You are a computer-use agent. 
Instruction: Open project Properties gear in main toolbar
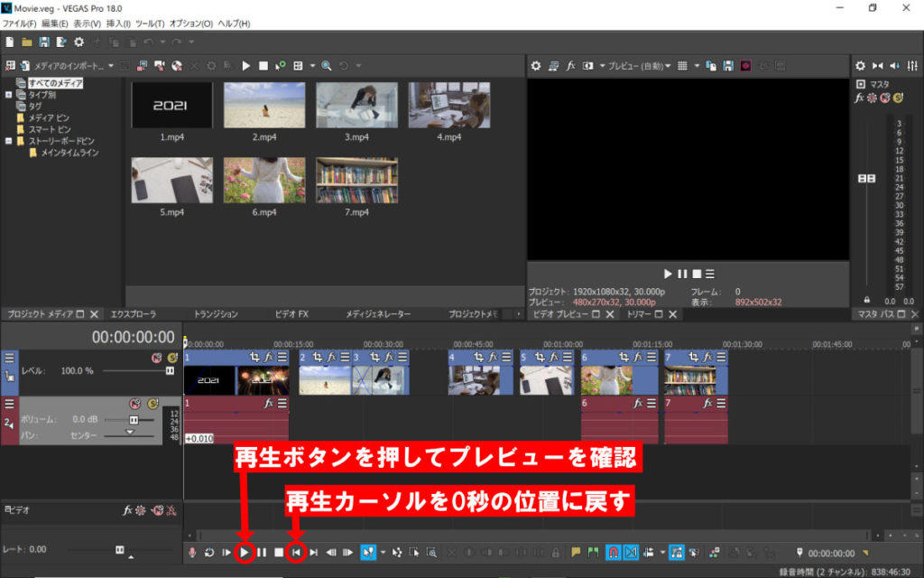[x=79, y=42]
